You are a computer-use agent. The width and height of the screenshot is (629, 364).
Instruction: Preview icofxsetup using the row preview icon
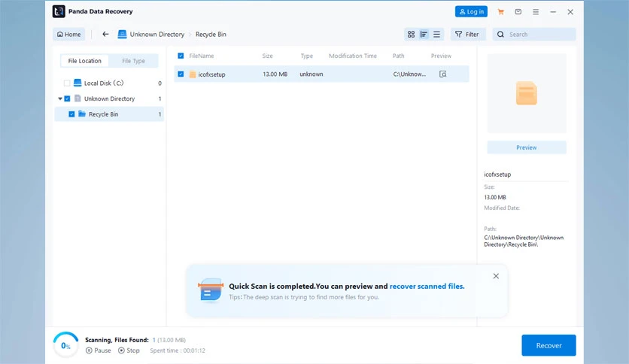(x=442, y=74)
